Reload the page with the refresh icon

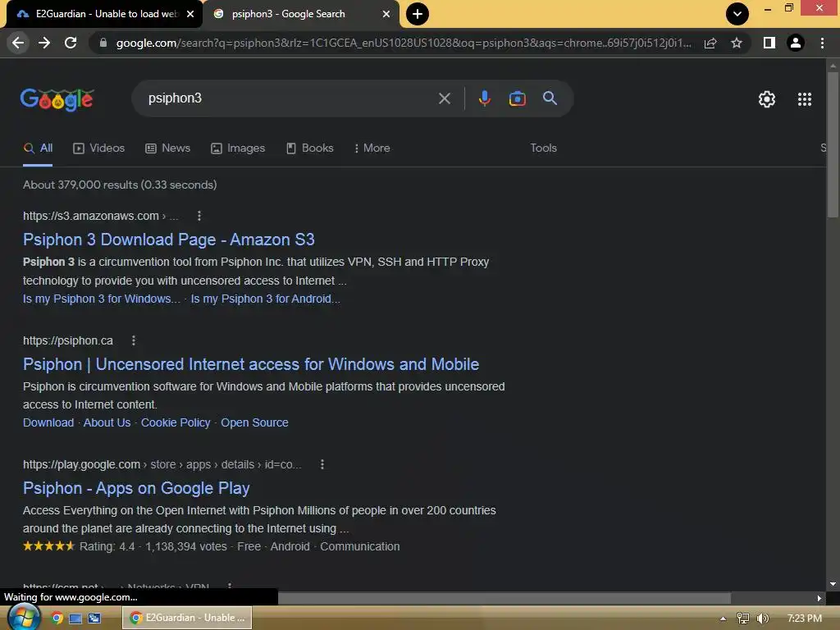(71, 43)
